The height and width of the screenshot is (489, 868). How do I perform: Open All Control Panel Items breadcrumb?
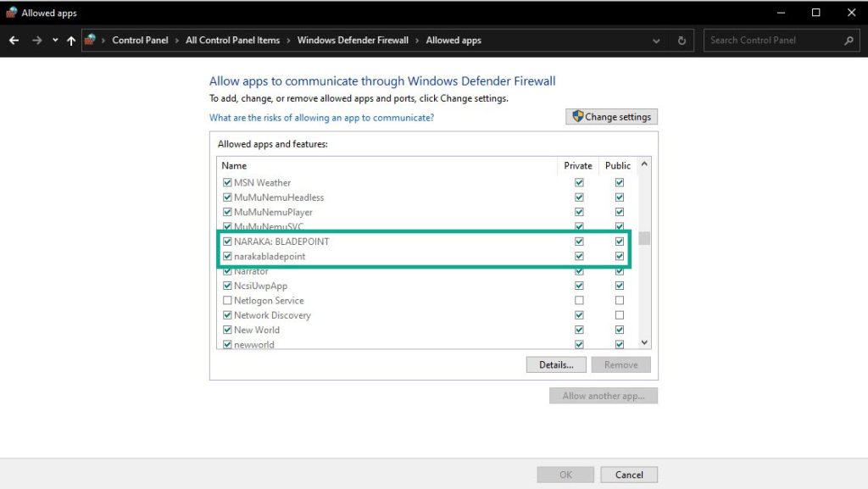point(232,41)
